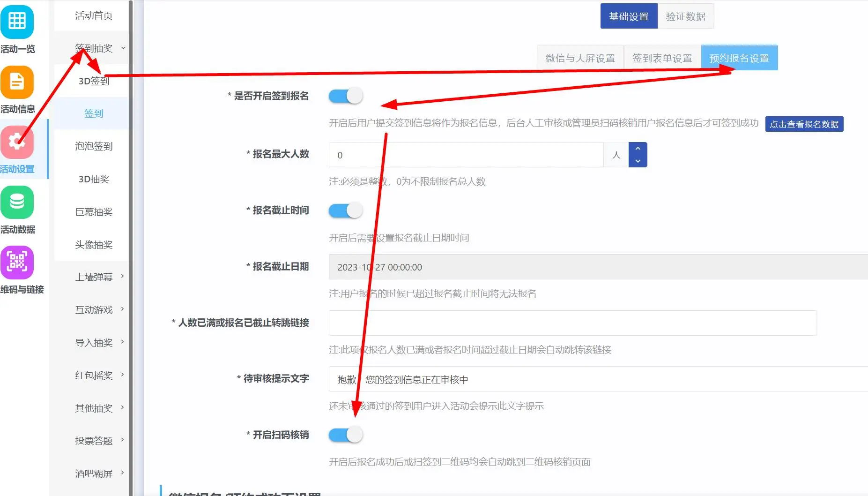Click the 人数已满或报名已截止跳转链接 input field
This screenshot has width=868, height=496.
tap(572, 323)
